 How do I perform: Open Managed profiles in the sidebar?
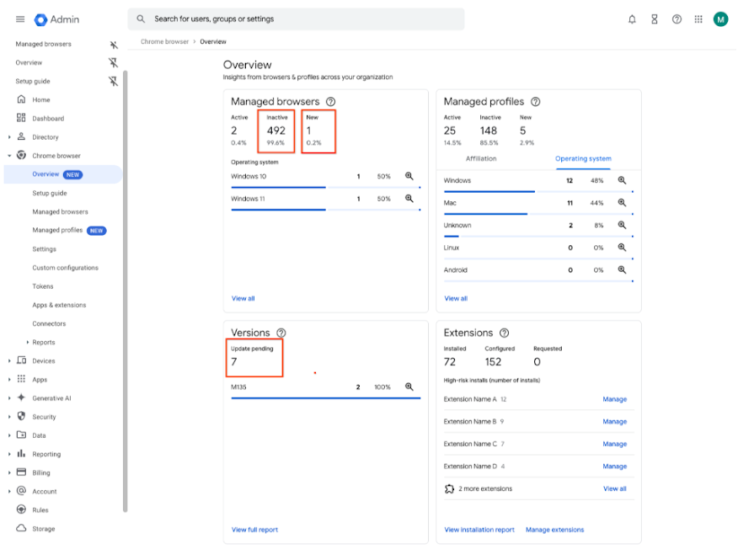pyautogui.click(x=57, y=230)
